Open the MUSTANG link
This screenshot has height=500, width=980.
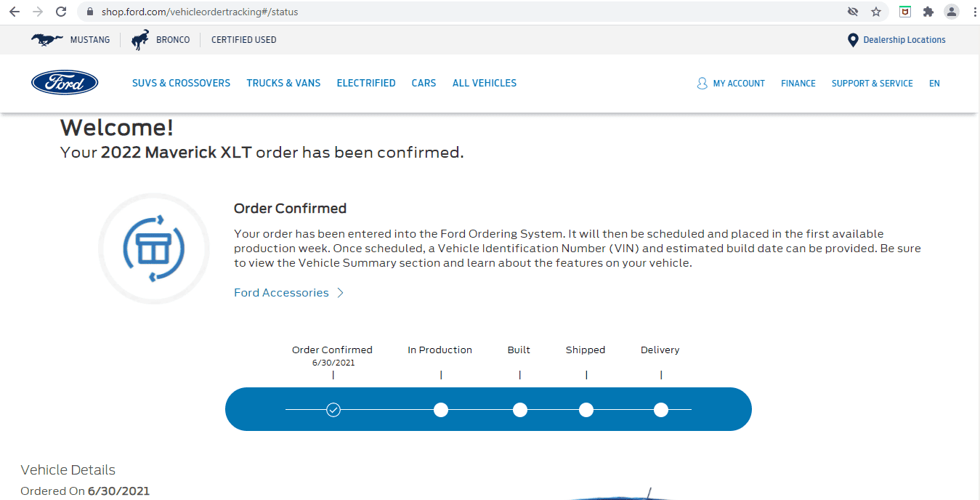click(90, 40)
